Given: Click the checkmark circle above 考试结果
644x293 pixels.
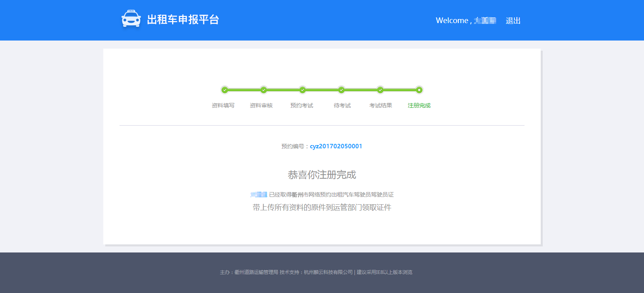Looking at the screenshot, I should [380, 90].
